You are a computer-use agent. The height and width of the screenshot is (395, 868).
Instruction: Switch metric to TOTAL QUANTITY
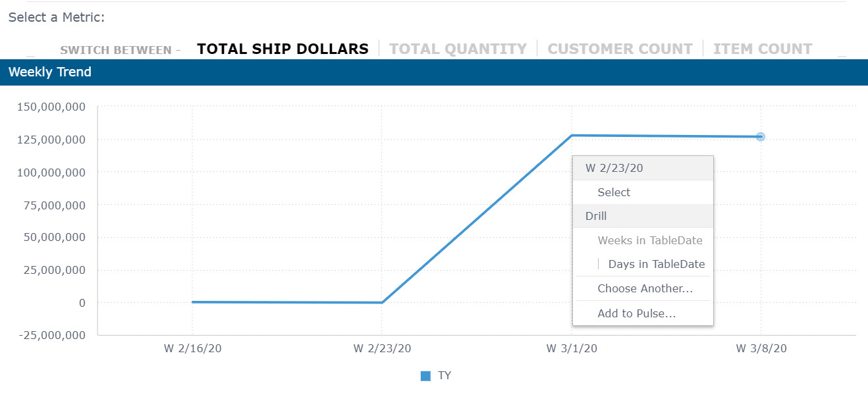[x=458, y=49]
